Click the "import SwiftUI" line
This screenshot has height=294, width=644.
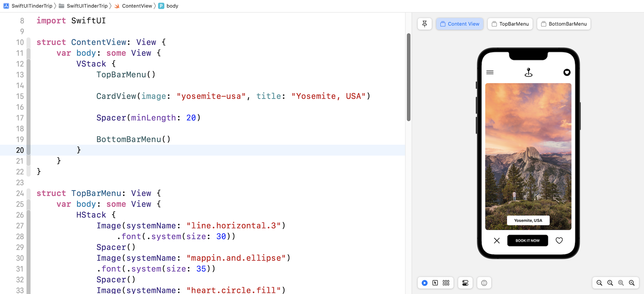click(x=71, y=20)
